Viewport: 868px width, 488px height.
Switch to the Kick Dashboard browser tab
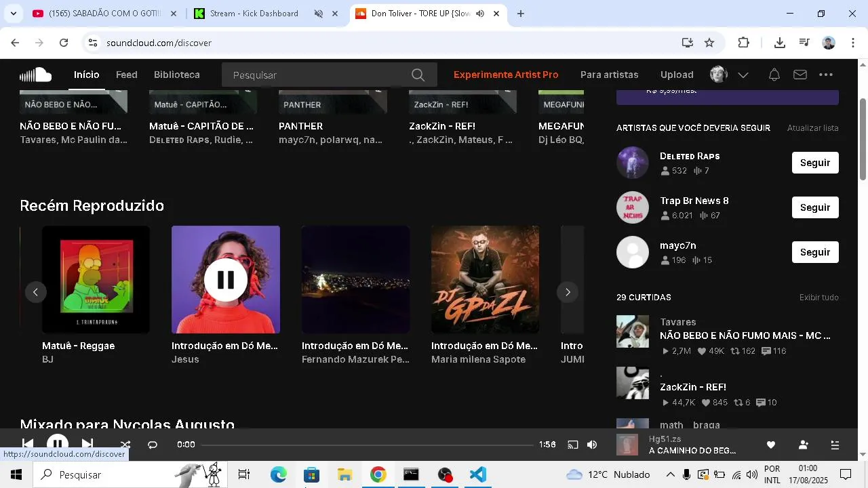pos(254,14)
